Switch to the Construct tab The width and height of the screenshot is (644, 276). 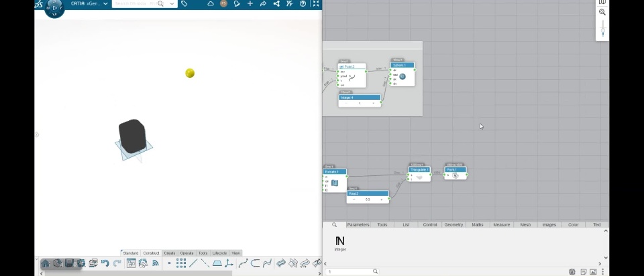(151, 253)
